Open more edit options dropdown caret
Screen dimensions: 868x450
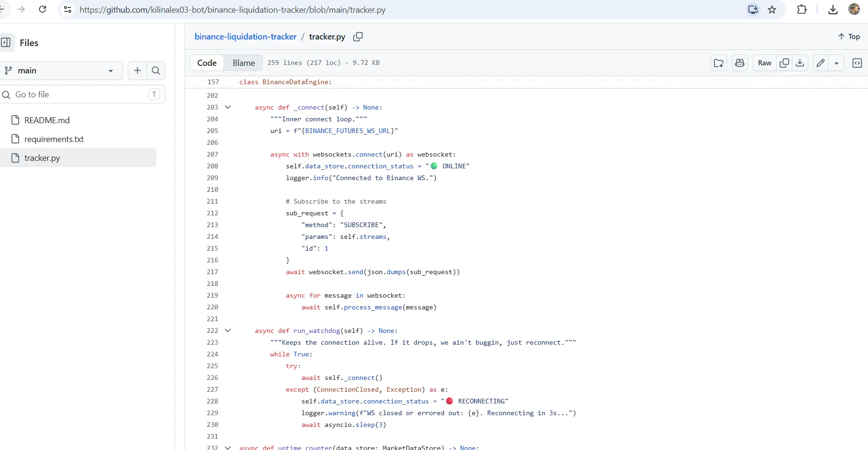837,63
